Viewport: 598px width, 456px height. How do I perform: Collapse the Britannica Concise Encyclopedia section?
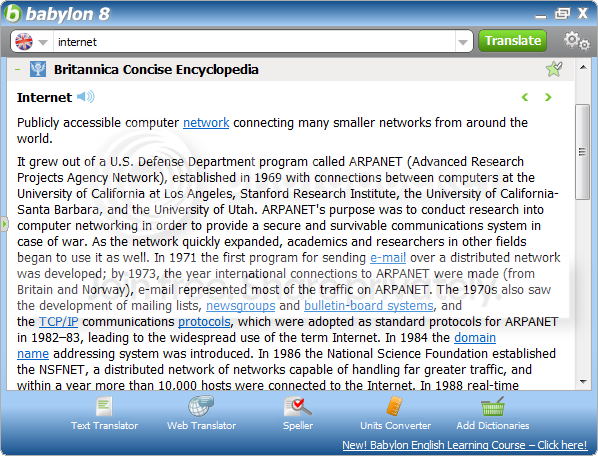point(17,69)
